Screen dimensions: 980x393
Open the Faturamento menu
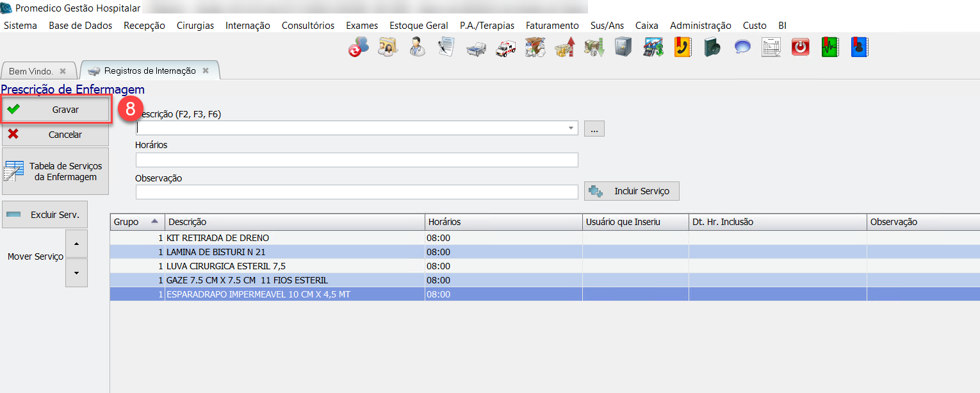(552, 26)
